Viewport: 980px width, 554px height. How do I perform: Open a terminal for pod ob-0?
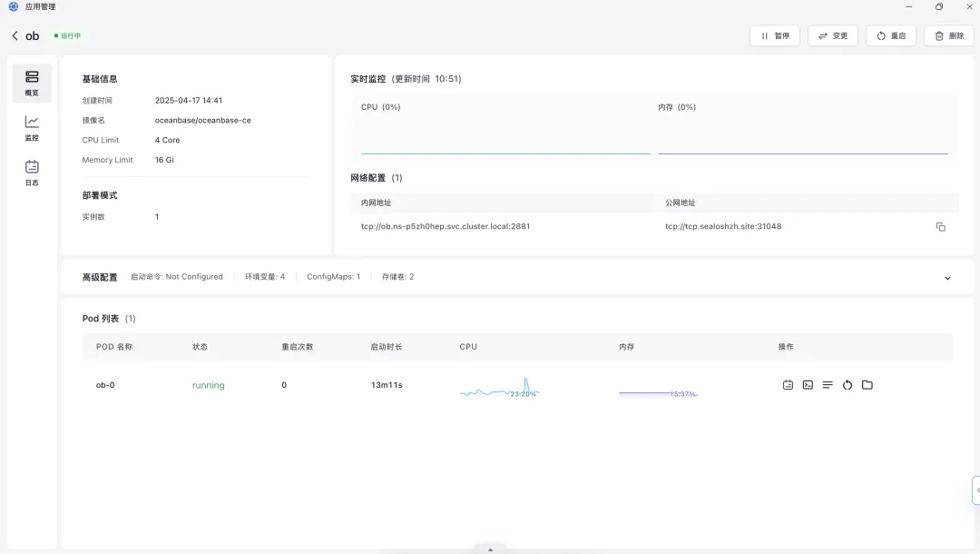click(x=808, y=384)
